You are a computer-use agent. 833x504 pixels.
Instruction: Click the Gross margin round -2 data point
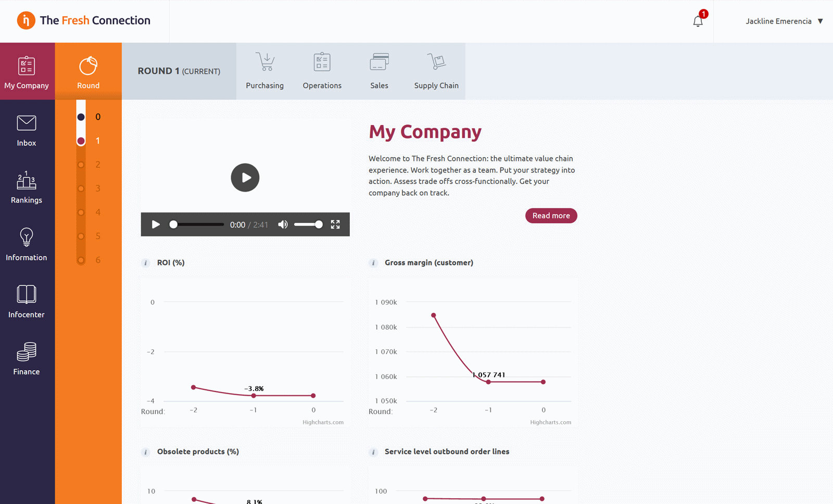coord(434,316)
